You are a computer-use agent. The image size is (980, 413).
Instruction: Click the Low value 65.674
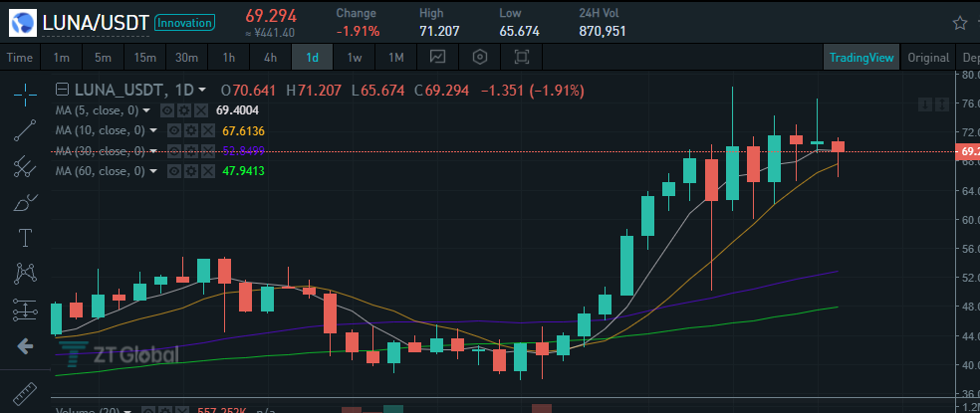click(x=519, y=31)
